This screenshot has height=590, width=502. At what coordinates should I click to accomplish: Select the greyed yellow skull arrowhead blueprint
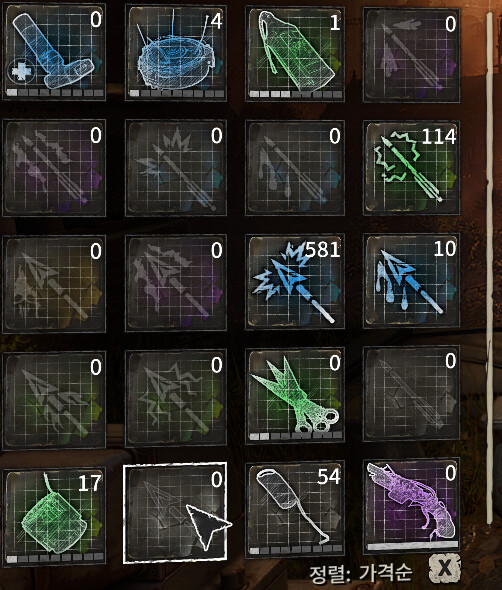click(x=54, y=284)
